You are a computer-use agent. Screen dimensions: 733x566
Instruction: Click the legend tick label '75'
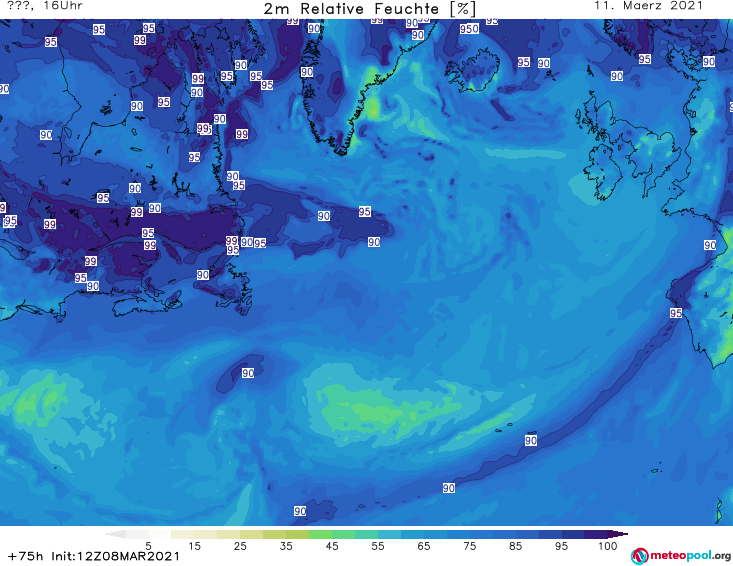469,546
